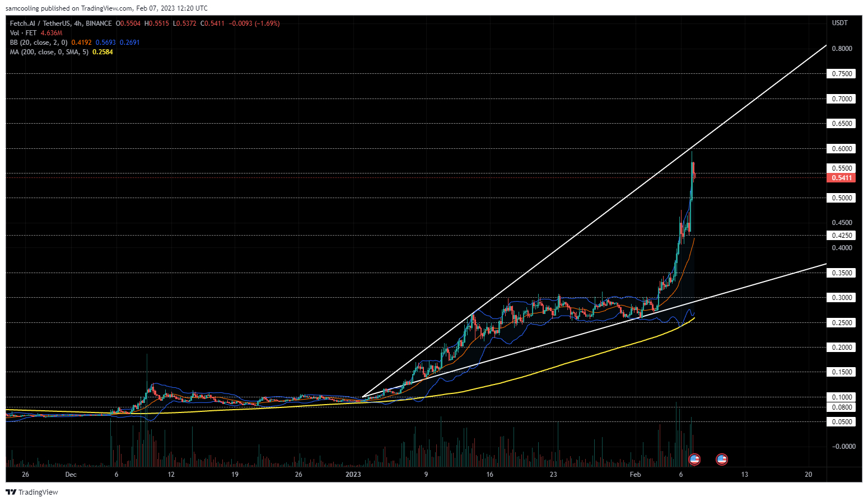This screenshot has width=868, height=502.
Task: Click the Feb label on time axis
Action: point(635,475)
